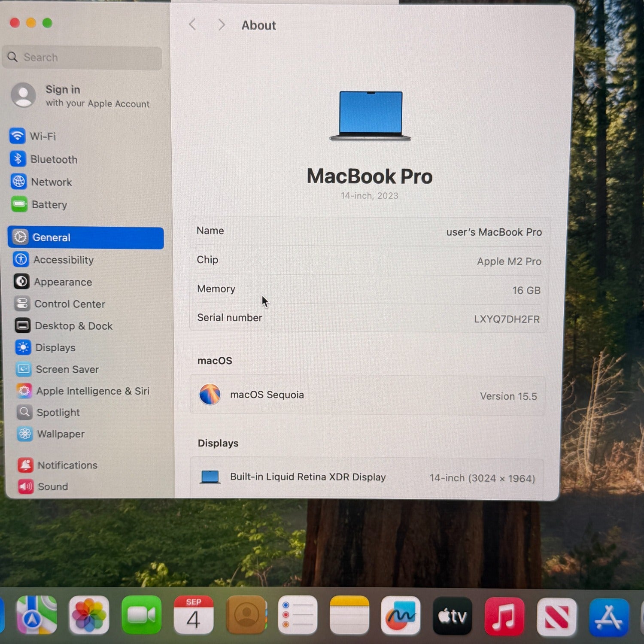Image resolution: width=644 pixels, height=644 pixels.
Task: Open Apple Intelligence & Siri settings
Action: [x=92, y=391]
